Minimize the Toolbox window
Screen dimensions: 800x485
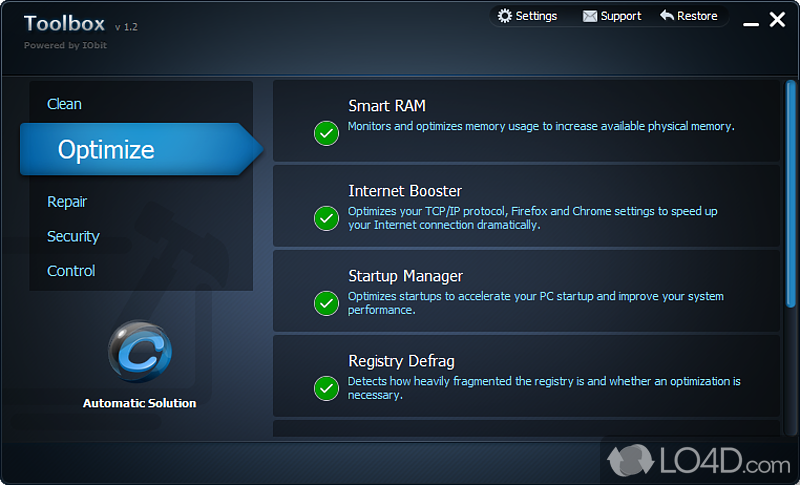(x=751, y=23)
